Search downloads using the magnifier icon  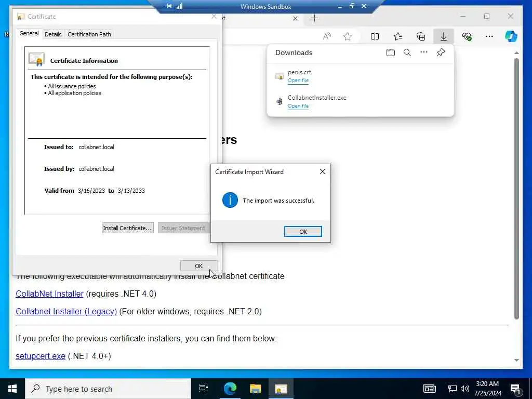(407, 52)
